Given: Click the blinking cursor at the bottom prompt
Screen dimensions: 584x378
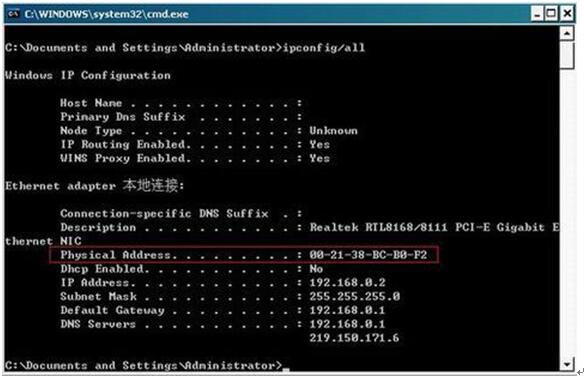Looking at the screenshot, I should 286,369.
